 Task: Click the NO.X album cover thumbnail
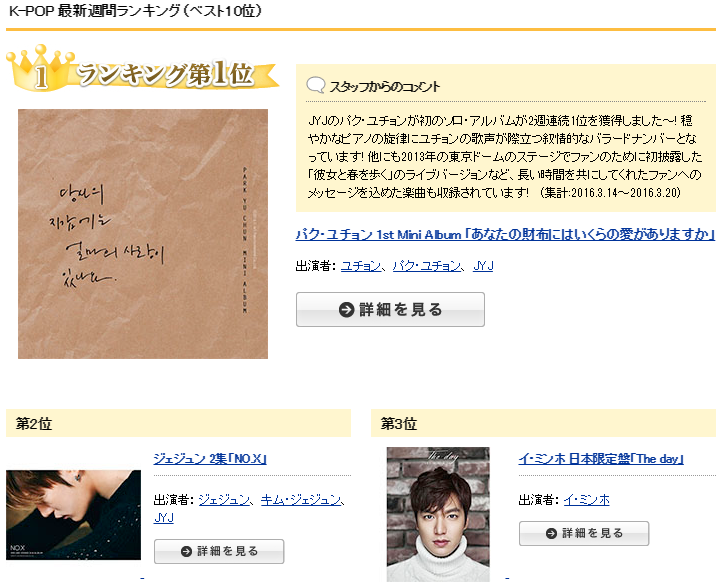[73, 515]
